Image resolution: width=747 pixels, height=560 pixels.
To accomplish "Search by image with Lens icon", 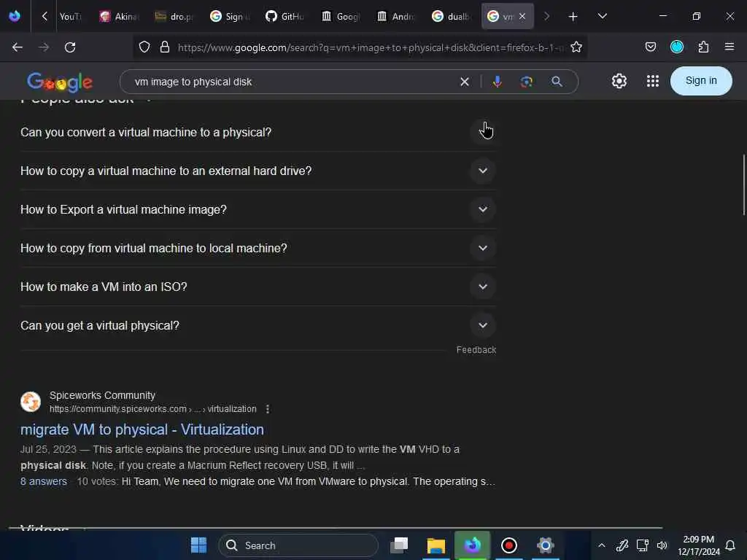I will click(527, 82).
